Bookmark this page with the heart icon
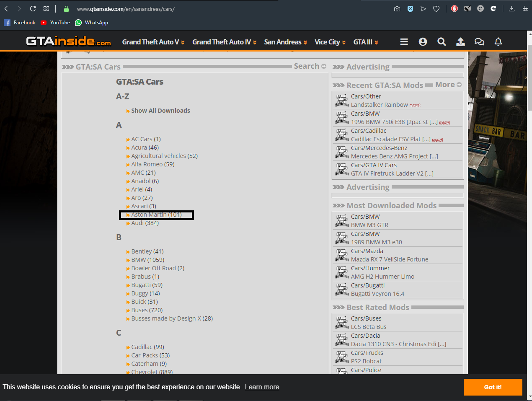This screenshot has width=532, height=401. tap(436, 9)
